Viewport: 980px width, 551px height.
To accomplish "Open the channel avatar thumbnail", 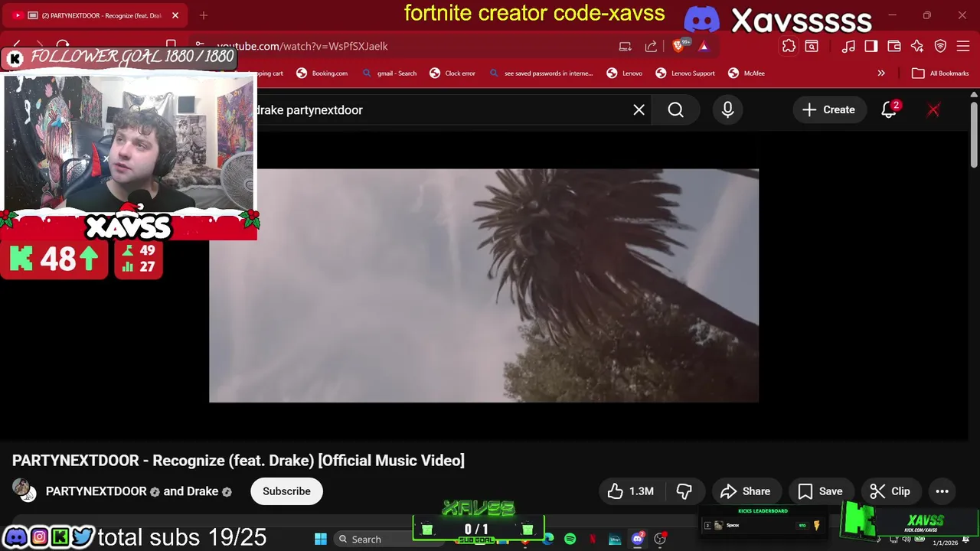I will 23,491.
